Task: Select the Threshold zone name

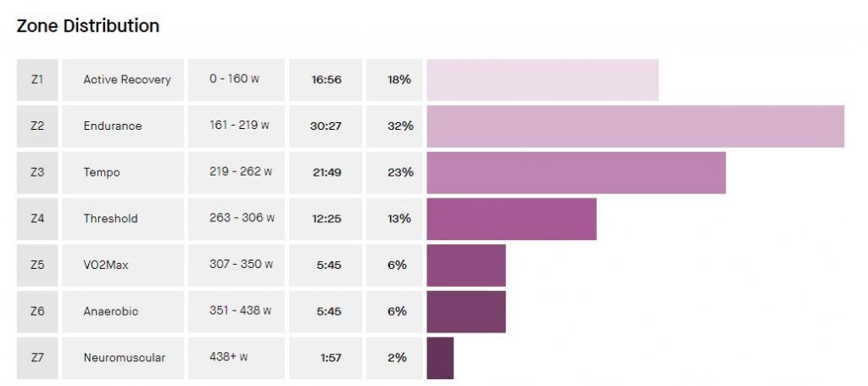Action: pos(110,218)
